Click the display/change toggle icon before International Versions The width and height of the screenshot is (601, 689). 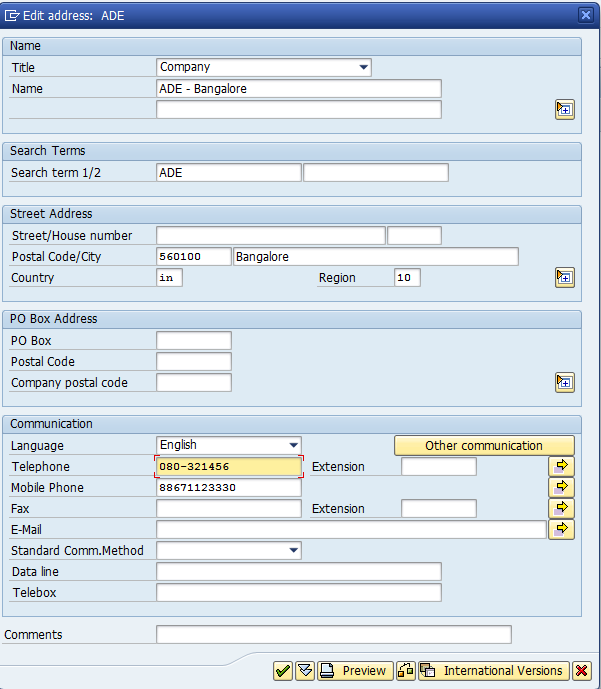coord(406,671)
